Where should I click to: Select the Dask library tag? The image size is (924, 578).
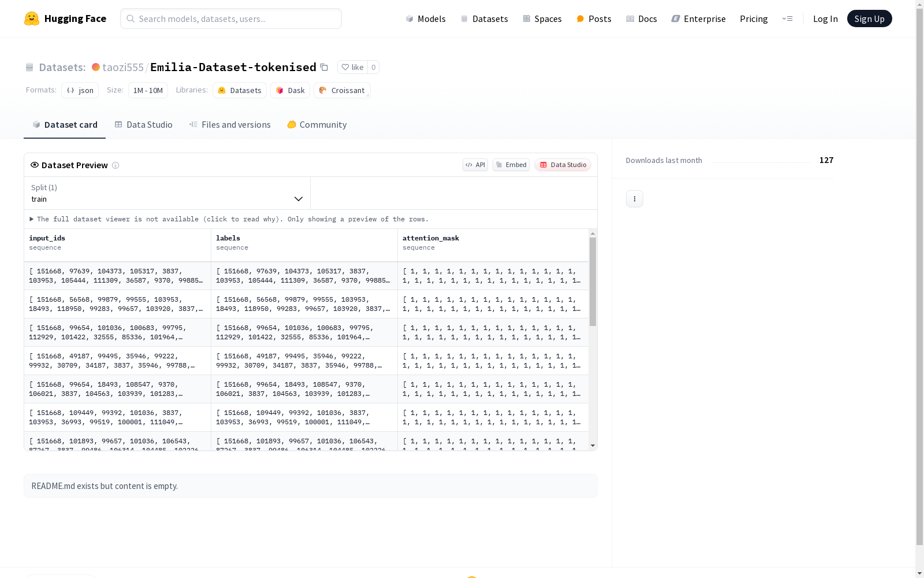290,90
